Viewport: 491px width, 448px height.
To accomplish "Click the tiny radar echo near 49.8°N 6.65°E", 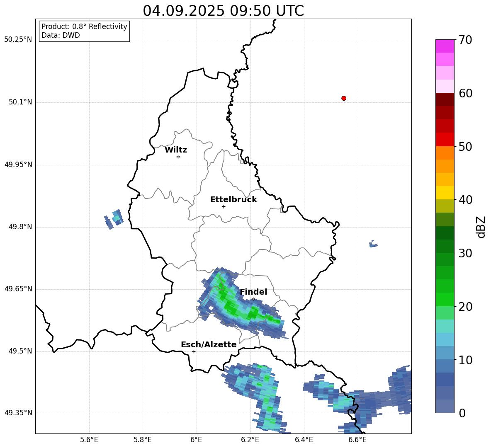I will click(373, 244).
